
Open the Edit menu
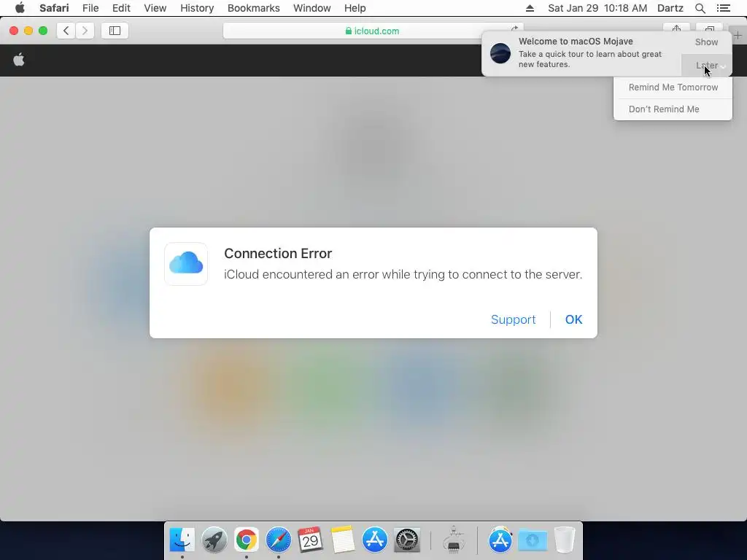coord(121,8)
